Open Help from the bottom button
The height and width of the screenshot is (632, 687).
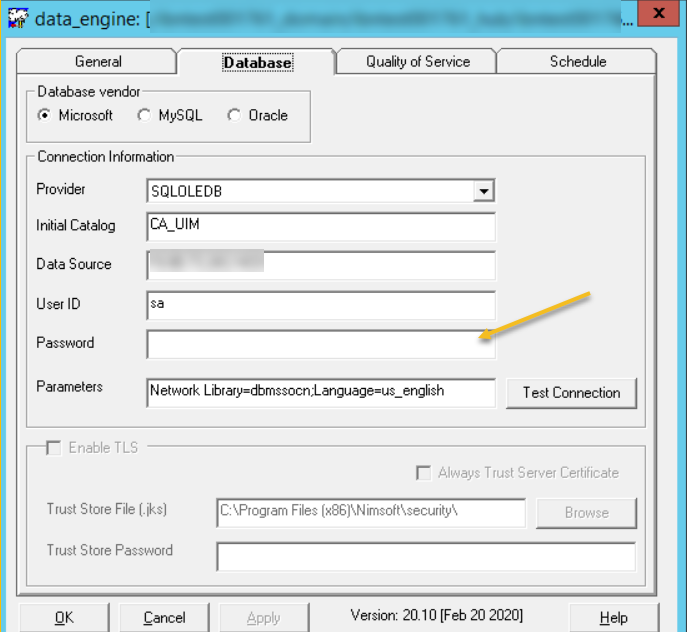(x=613, y=618)
